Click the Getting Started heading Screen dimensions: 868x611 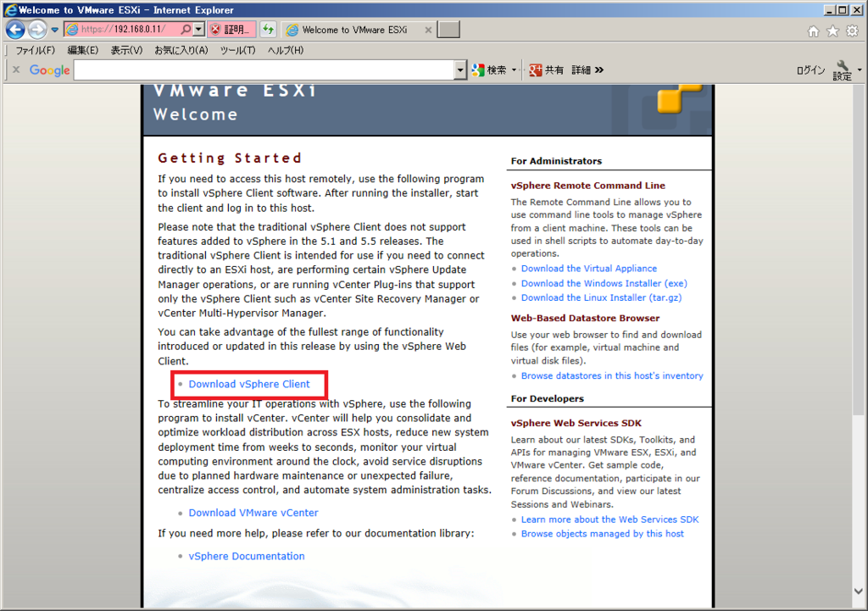[x=230, y=158]
